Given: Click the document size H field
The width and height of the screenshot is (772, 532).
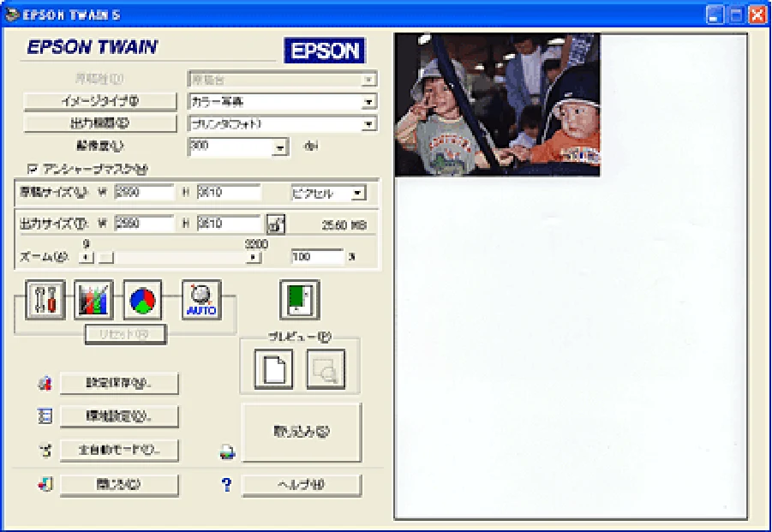Looking at the screenshot, I should pyautogui.click(x=229, y=193).
